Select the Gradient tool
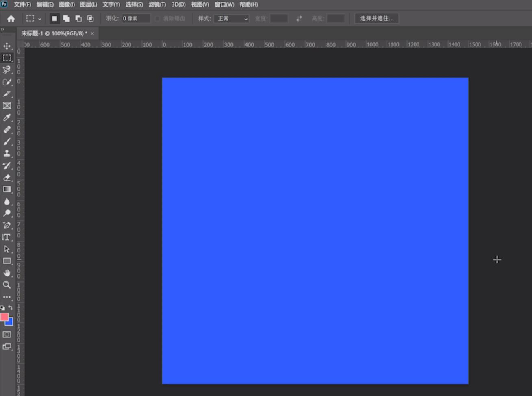Viewport: 532px width, 396px height. tap(7, 189)
